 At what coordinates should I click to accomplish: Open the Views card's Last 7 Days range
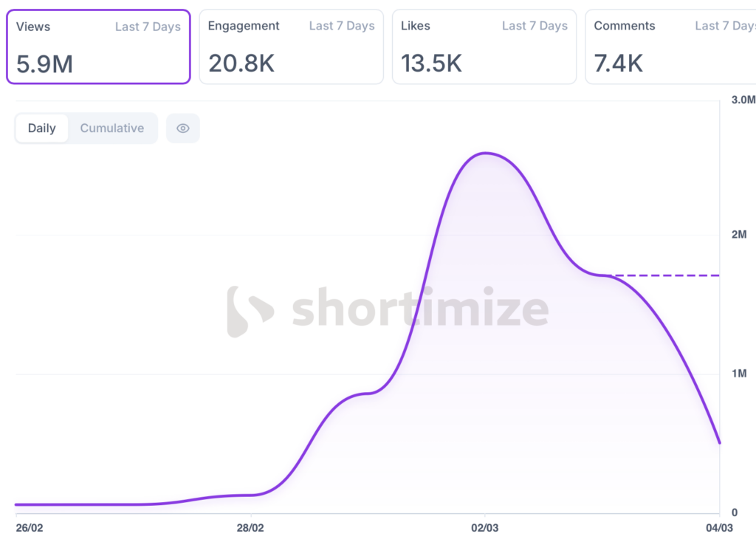(148, 27)
